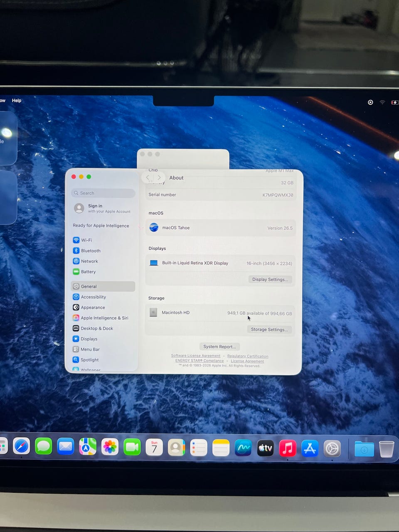
Task: Open Regulatory Certification link
Action: [248, 356]
